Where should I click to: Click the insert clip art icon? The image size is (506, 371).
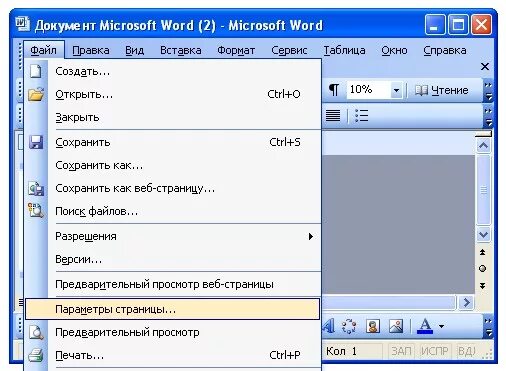373,326
